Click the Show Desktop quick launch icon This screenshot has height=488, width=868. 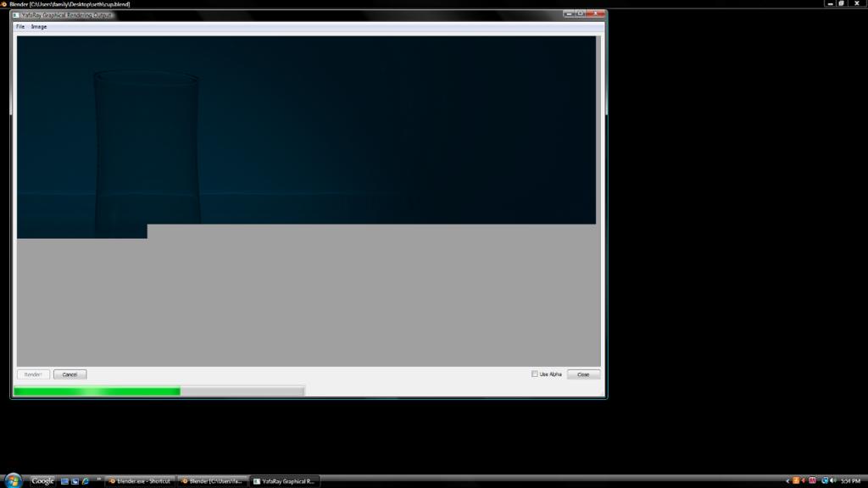click(64, 481)
